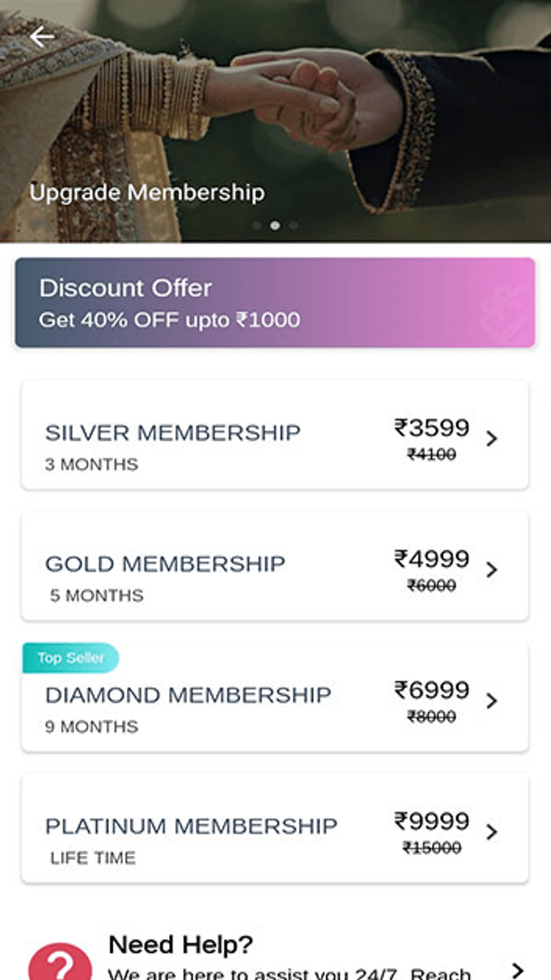Screen dimensions: 551x980
Task: Open Gold Membership chevron arrow
Action: click(x=492, y=569)
